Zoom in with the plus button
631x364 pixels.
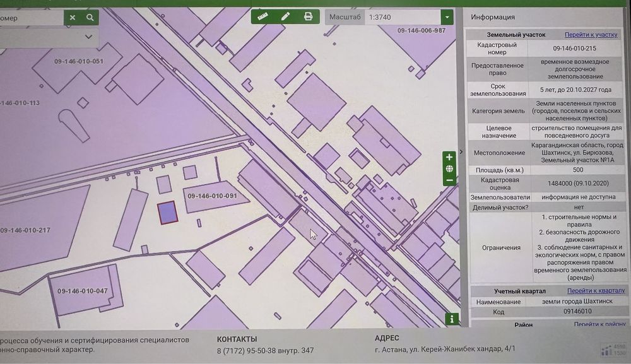449,157
